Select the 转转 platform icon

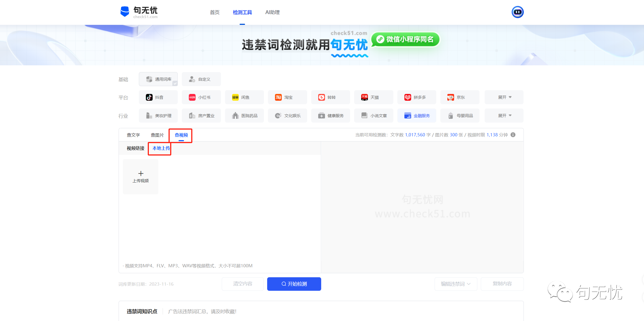point(321,97)
